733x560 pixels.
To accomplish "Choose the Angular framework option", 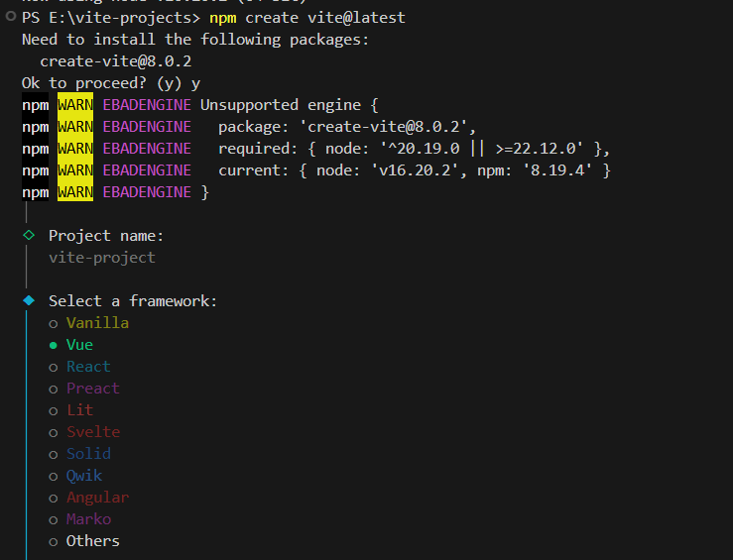I will (89, 498).
